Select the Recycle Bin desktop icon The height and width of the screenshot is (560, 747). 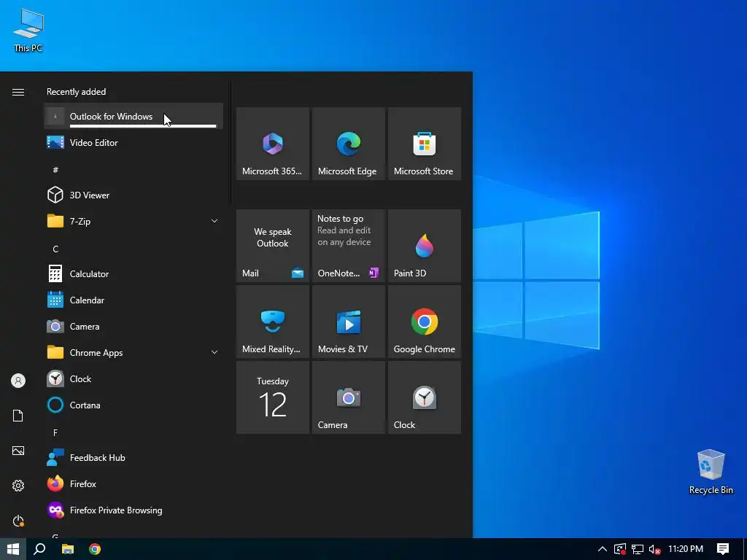coord(711,472)
